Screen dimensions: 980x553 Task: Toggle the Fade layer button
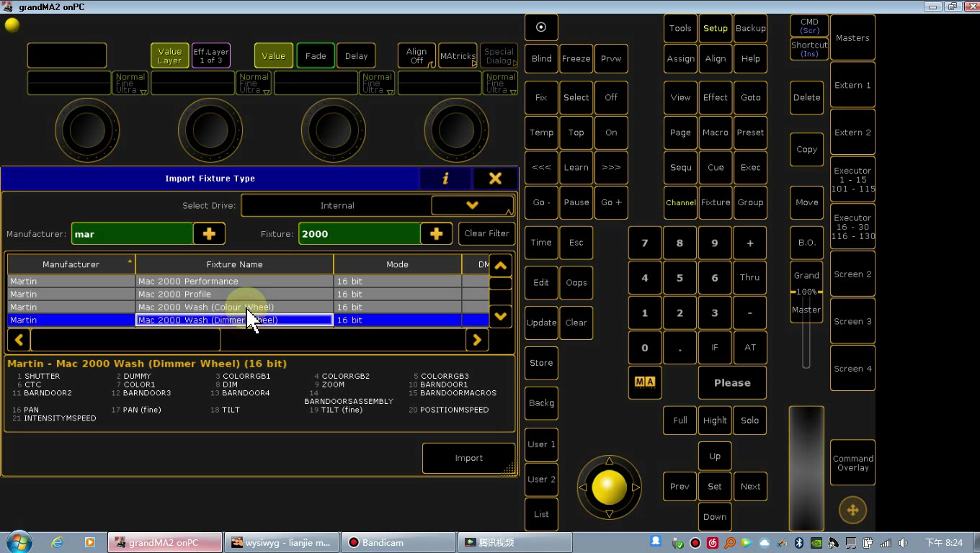click(316, 55)
